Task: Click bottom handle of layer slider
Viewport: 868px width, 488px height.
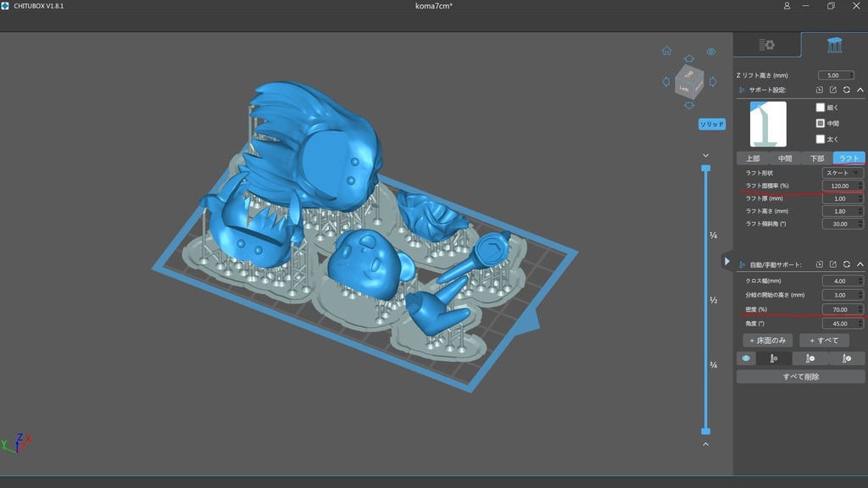Action: pos(706,431)
